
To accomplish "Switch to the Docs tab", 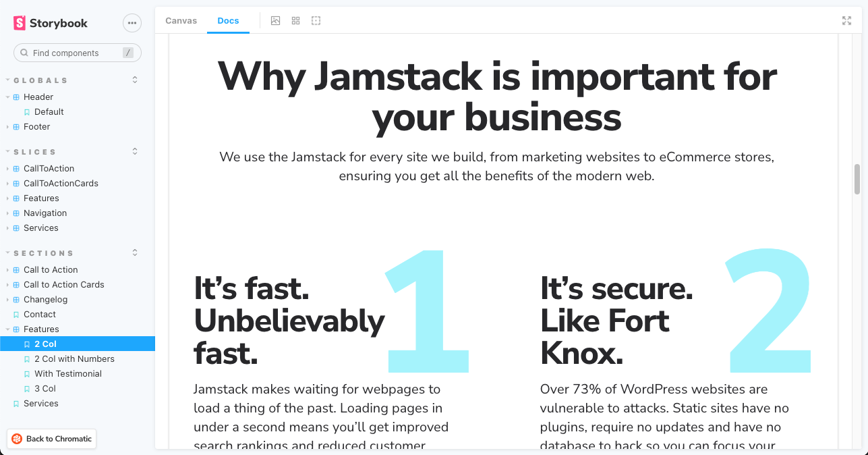I will 228,21.
